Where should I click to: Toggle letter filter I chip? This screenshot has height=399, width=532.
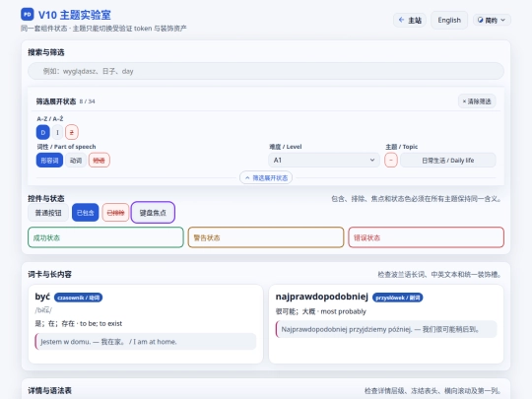coord(58,132)
